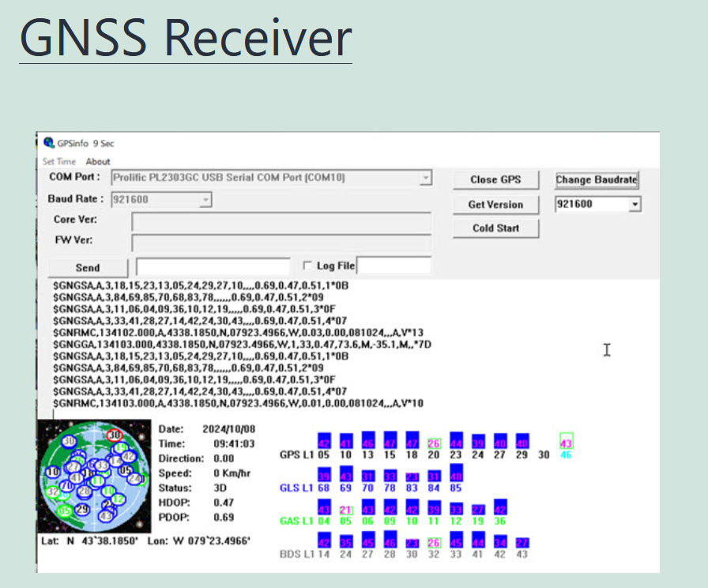This screenshot has height=588, width=708.
Task: Click red satellite 30 on sky plot
Action: coord(115,435)
